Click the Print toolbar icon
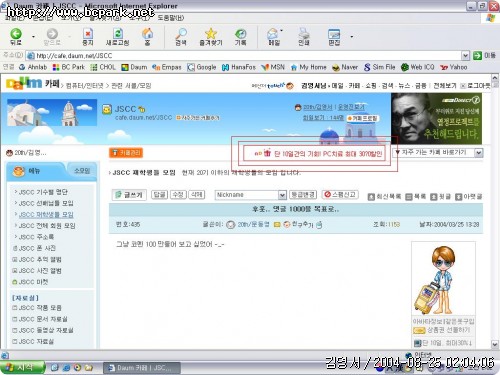 point(304,37)
